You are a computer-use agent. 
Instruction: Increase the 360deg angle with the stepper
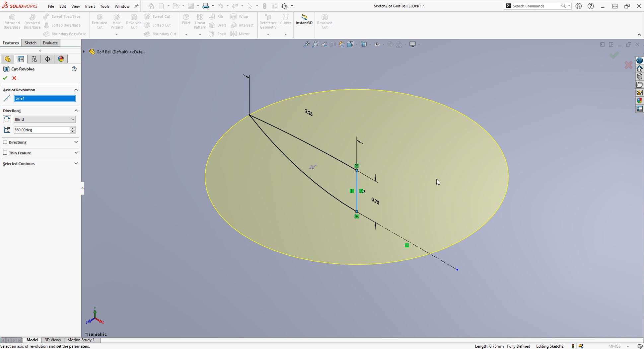[x=72, y=129]
